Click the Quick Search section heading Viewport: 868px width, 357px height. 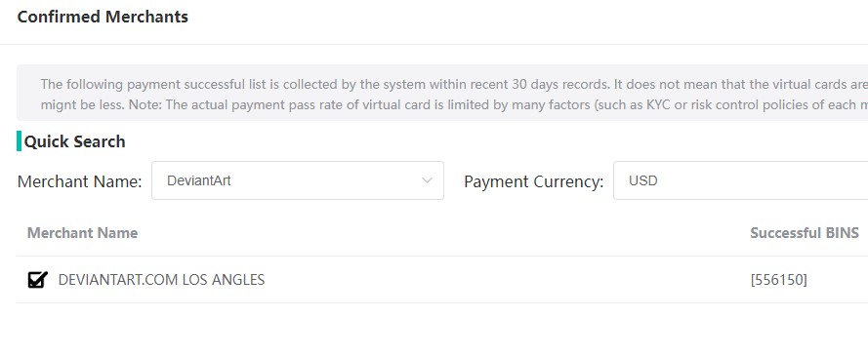coord(75,141)
